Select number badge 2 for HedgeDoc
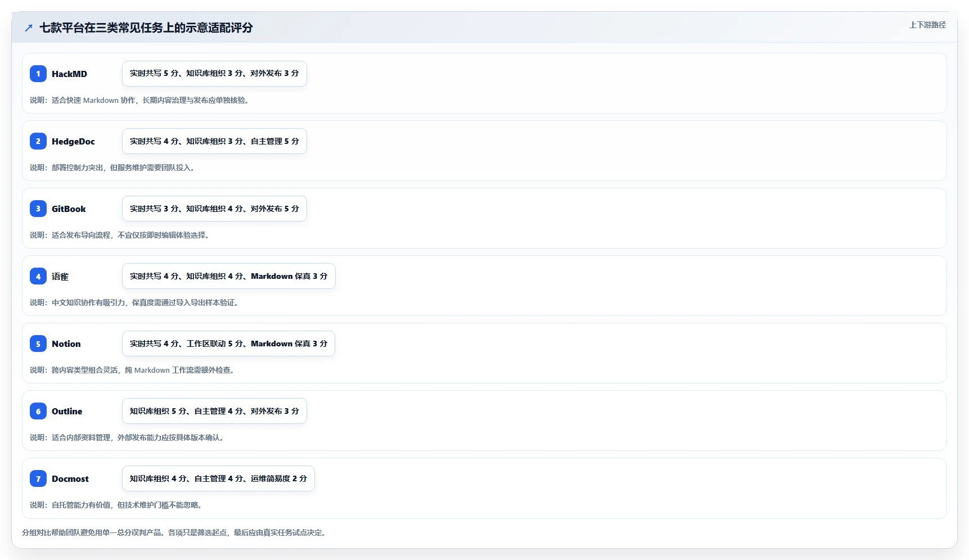Image resolution: width=969 pixels, height=560 pixels. (x=38, y=141)
